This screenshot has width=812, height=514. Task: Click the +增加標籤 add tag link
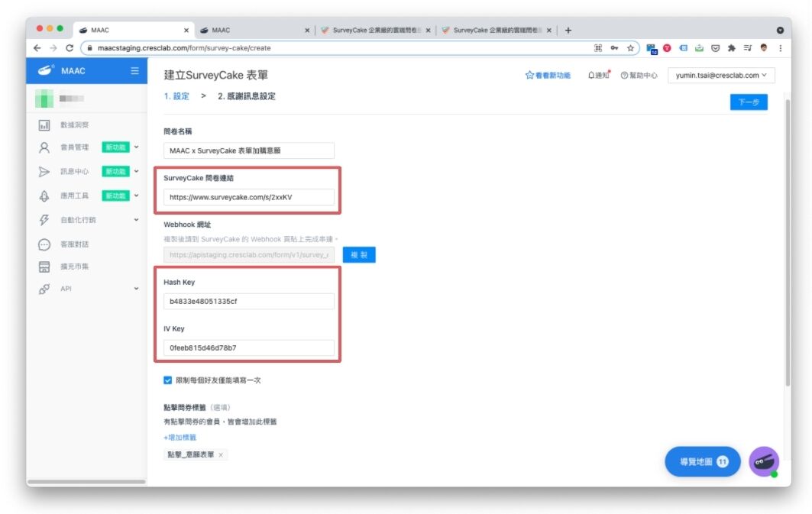point(180,438)
